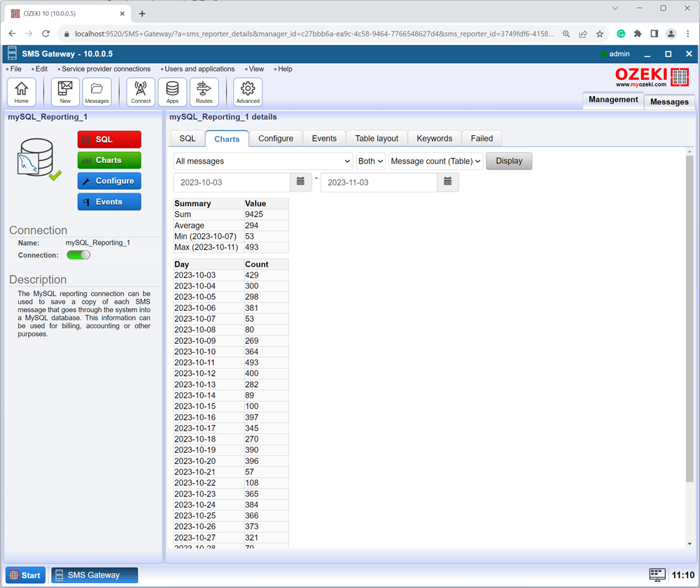Switch to the Configure tab
The width and height of the screenshot is (700, 588).
click(276, 139)
